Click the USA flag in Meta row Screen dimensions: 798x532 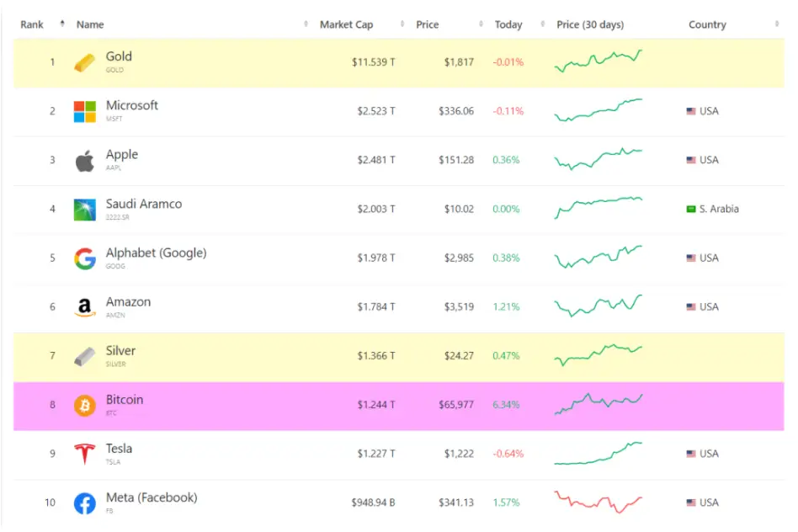pos(690,503)
